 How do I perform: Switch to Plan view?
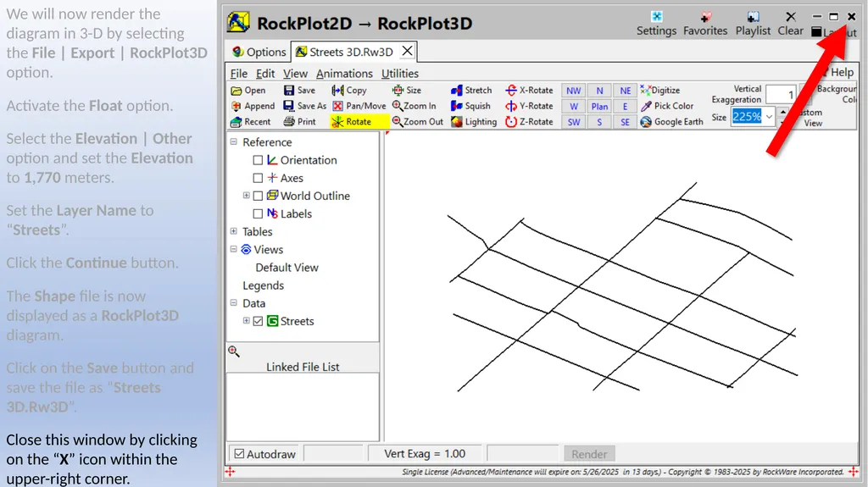pyautogui.click(x=599, y=106)
